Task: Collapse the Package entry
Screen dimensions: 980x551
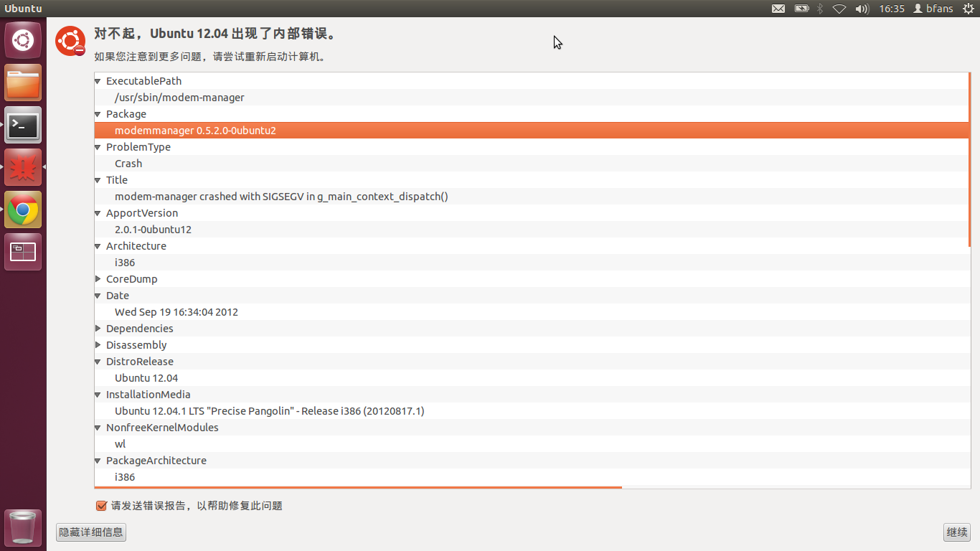Action: 98,114
